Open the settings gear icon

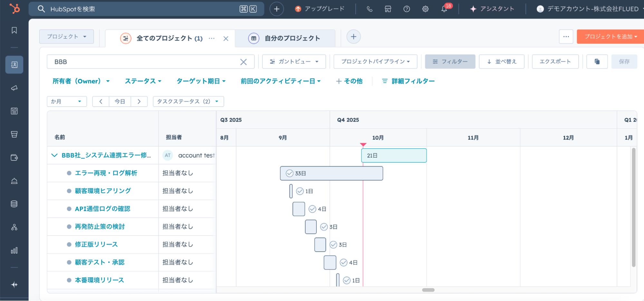click(425, 9)
